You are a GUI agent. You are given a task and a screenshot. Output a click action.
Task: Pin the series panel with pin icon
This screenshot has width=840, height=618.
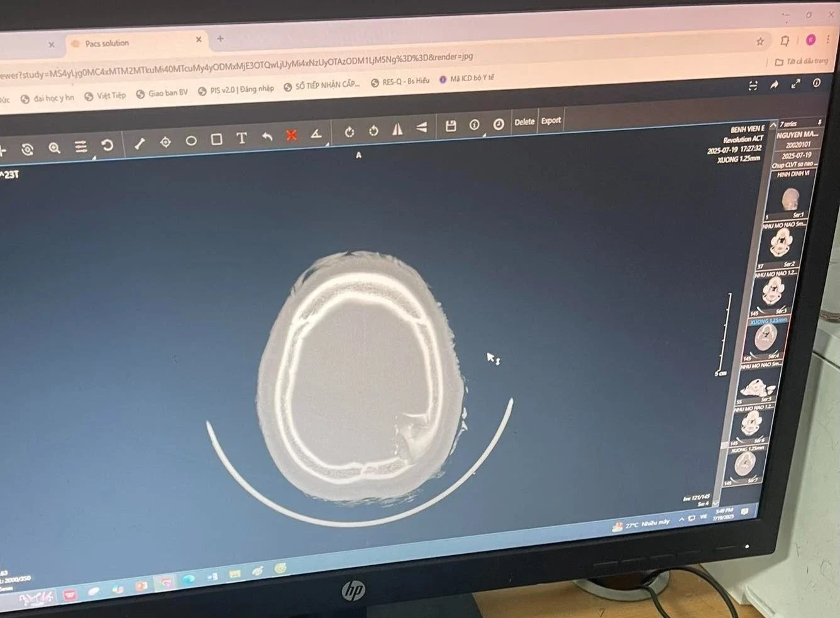pyautogui.click(x=819, y=122)
